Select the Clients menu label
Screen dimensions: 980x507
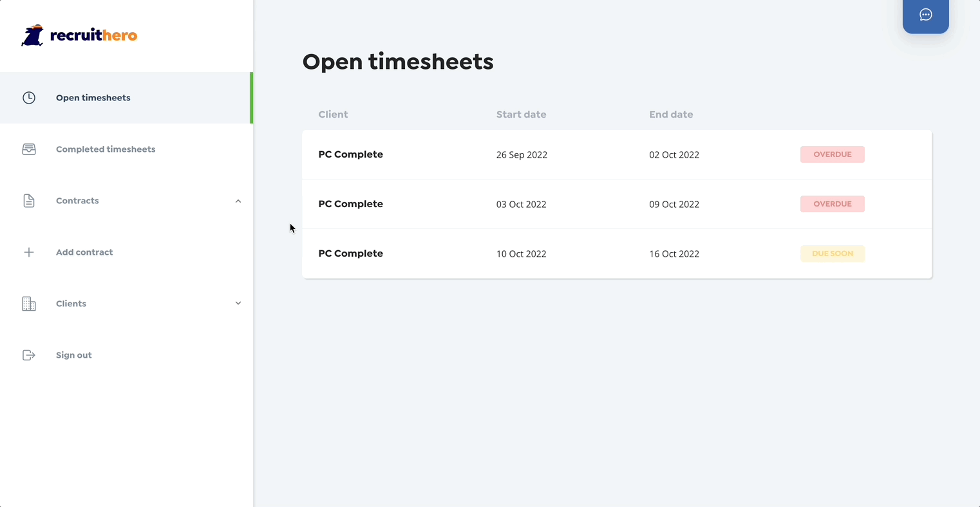click(x=71, y=304)
